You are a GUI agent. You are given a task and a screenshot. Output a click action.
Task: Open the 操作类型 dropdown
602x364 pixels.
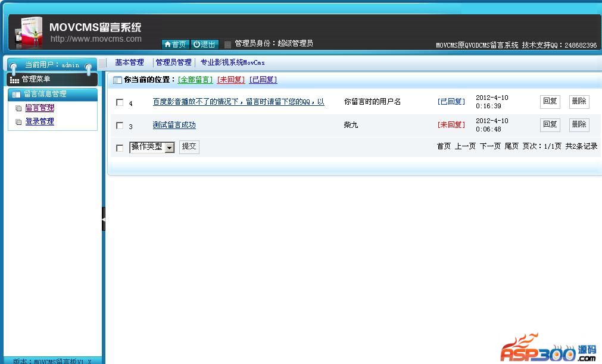point(152,148)
